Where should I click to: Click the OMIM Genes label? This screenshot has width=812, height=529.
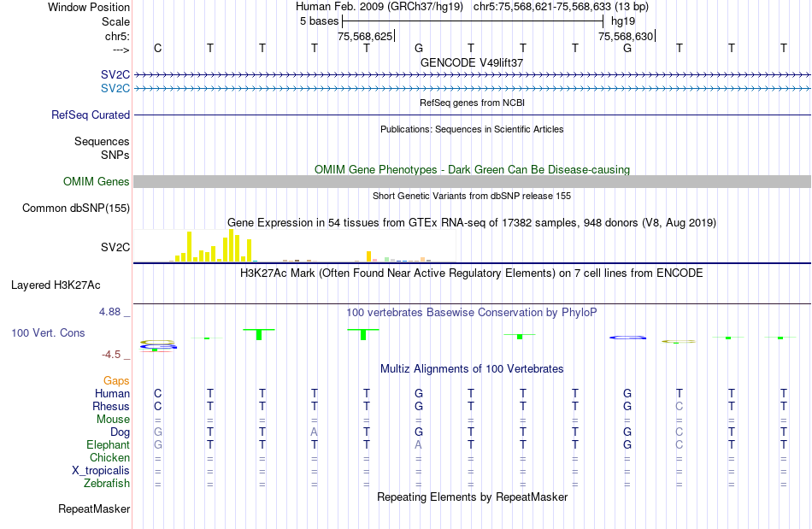[x=97, y=182]
